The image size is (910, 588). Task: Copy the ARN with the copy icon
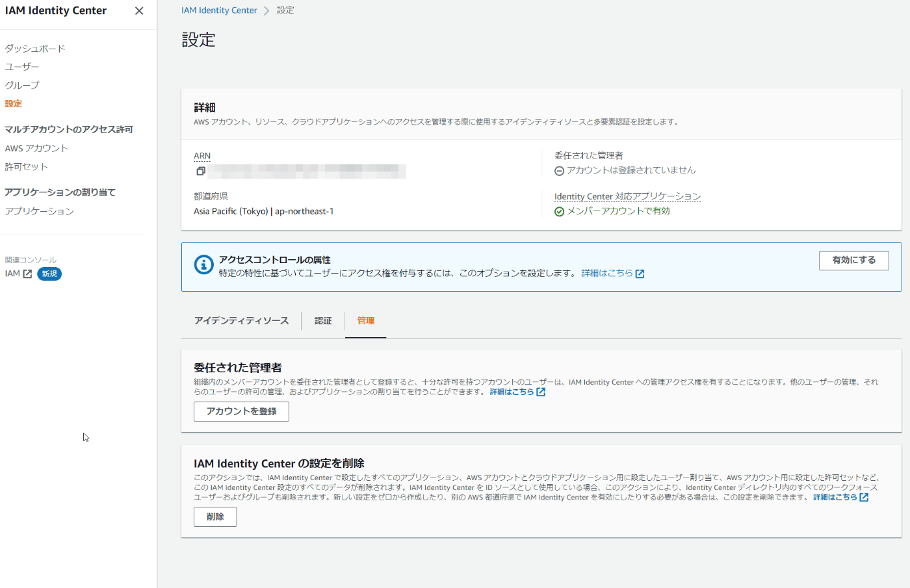[201, 171]
